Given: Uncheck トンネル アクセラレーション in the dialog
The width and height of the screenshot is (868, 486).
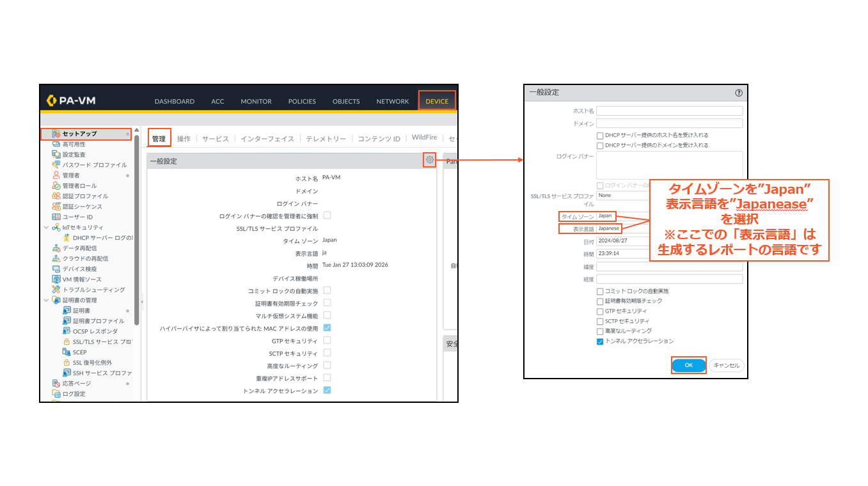Looking at the screenshot, I should (600, 341).
